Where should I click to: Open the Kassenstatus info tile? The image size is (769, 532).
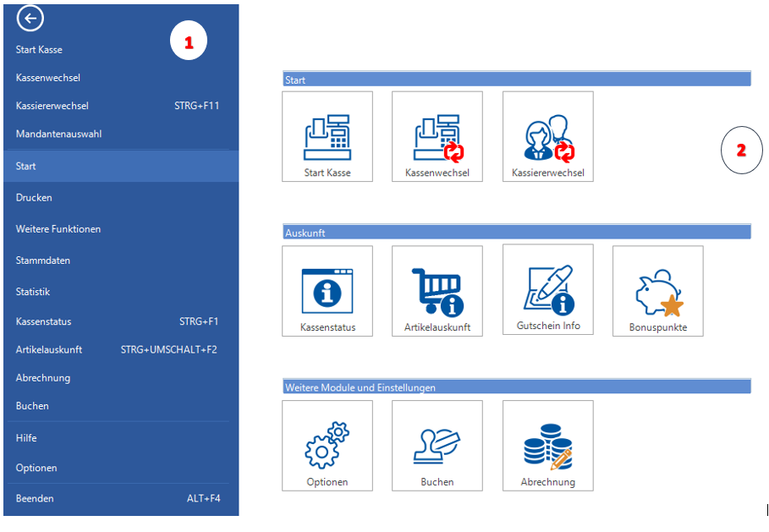point(327,291)
